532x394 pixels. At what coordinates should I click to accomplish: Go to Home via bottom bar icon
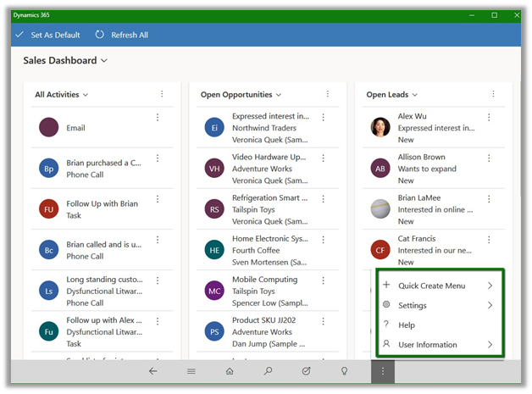pyautogui.click(x=230, y=371)
